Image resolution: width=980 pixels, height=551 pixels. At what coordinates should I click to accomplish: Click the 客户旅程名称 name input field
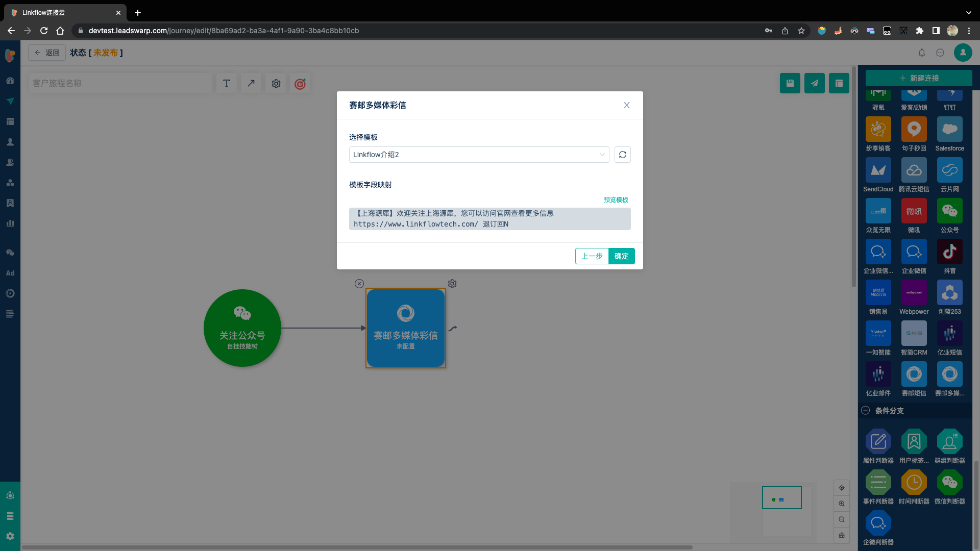pyautogui.click(x=119, y=83)
